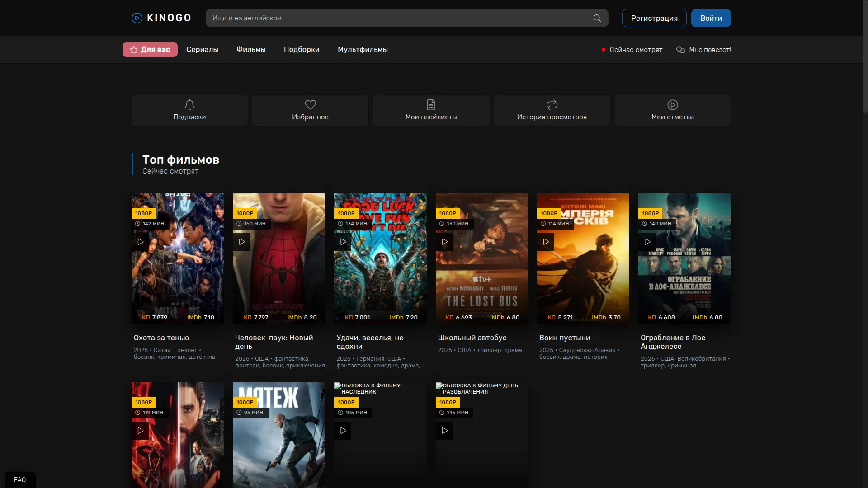This screenshot has width=868, height=488.
Task: Open Мои отметки play-circle icon
Action: pyautogui.click(x=673, y=105)
